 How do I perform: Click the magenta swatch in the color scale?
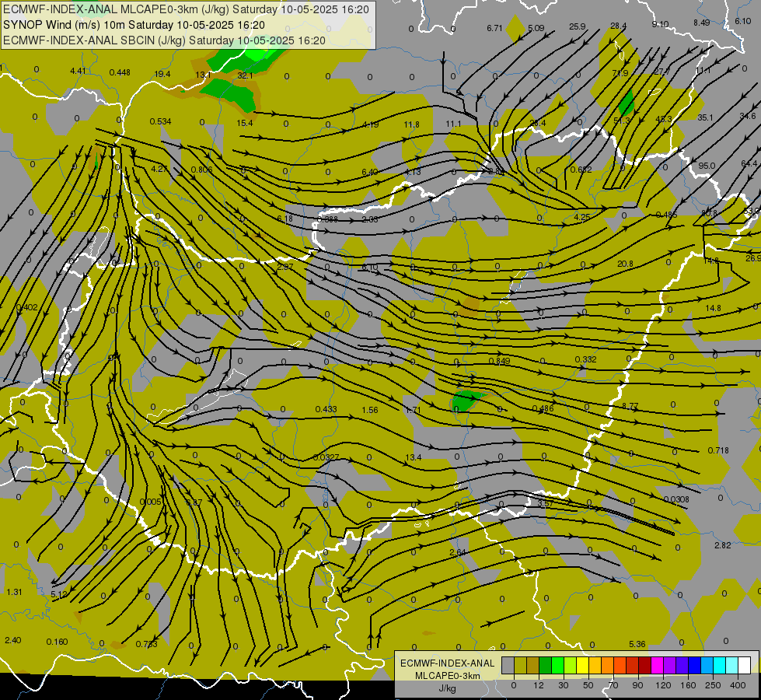click(x=658, y=665)
